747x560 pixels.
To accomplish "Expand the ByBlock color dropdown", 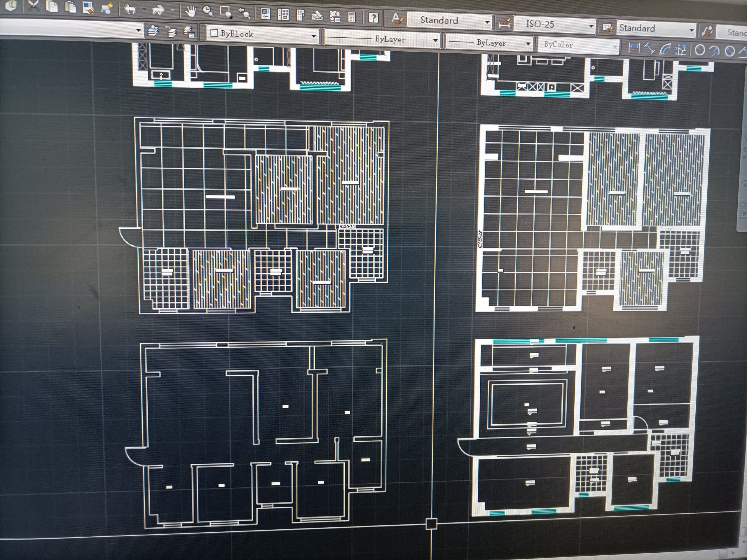I will pyautogui.click(x=314, y=36).
